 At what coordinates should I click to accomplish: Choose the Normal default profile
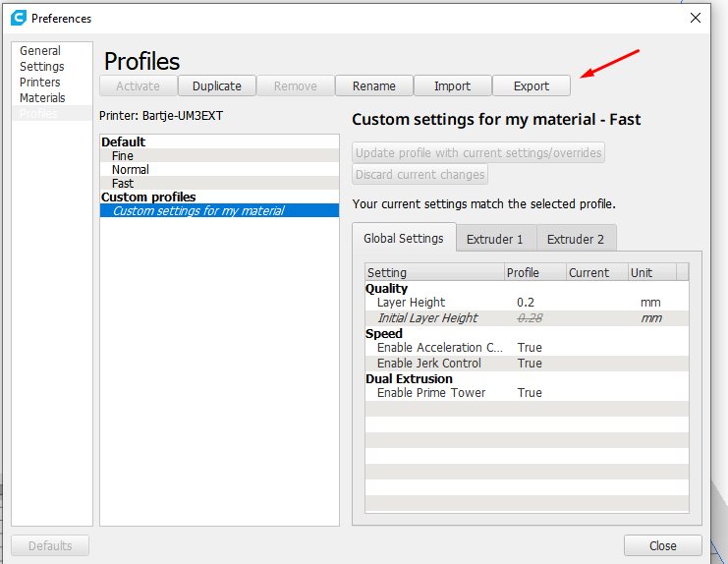[x=131, y=170]
